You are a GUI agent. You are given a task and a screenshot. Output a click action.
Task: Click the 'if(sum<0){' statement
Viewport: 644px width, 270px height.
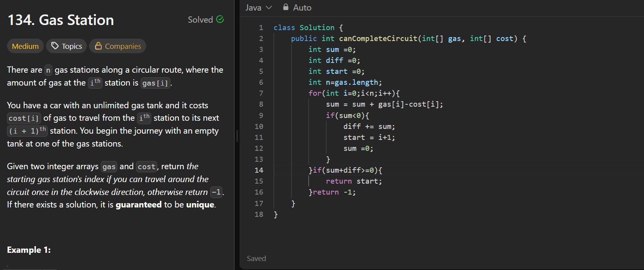(x=347, y=115)
